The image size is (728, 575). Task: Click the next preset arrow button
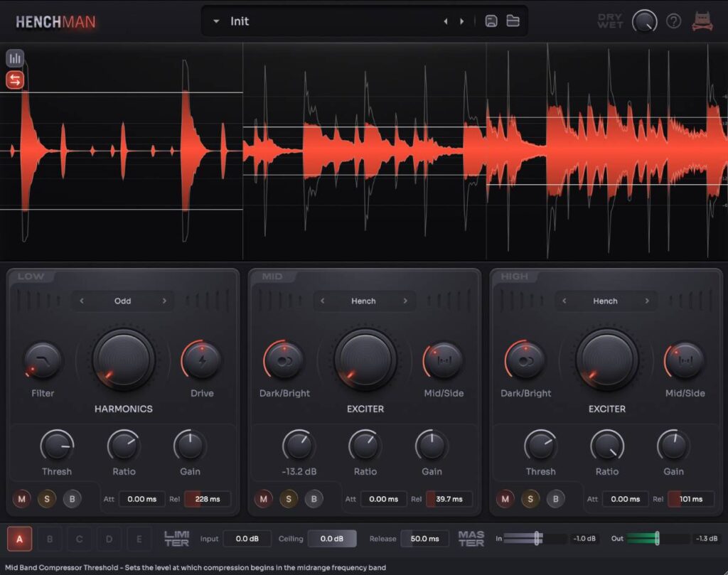coord(462,21)
